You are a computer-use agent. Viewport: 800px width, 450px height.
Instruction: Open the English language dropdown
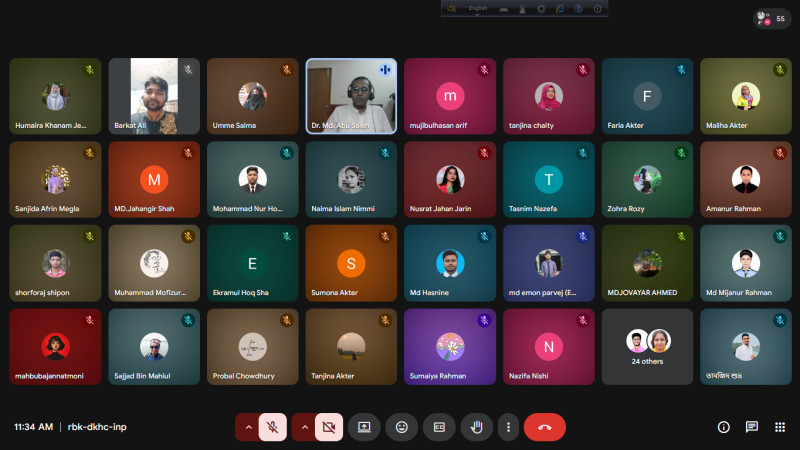479,8
